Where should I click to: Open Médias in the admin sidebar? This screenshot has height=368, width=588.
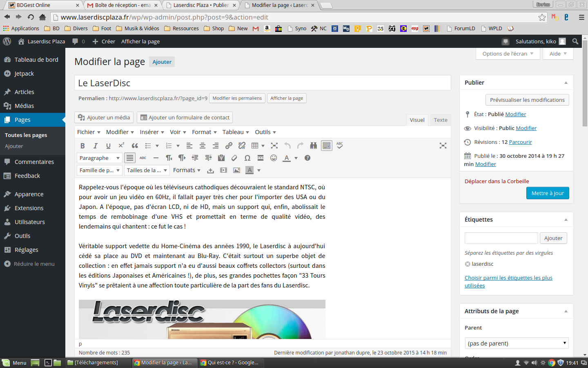(x=33, y=106)
